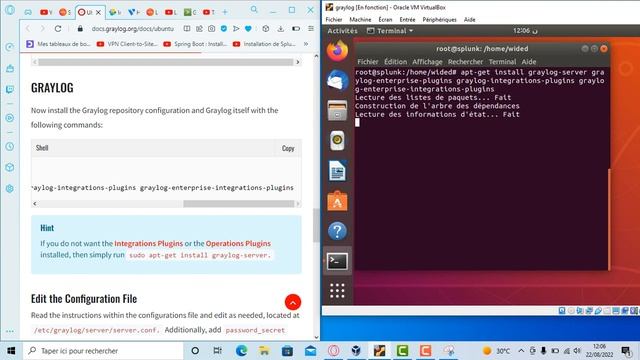Open 'VPN Client-to-Site' bookmark
The height and width of the screenshot is (360, 640).
(127, 44)
